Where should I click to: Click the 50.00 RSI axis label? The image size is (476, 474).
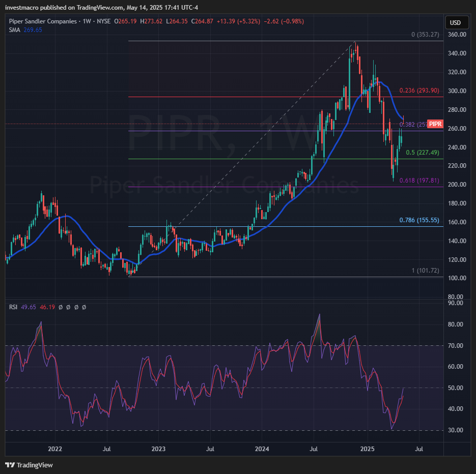pos(456,388)
